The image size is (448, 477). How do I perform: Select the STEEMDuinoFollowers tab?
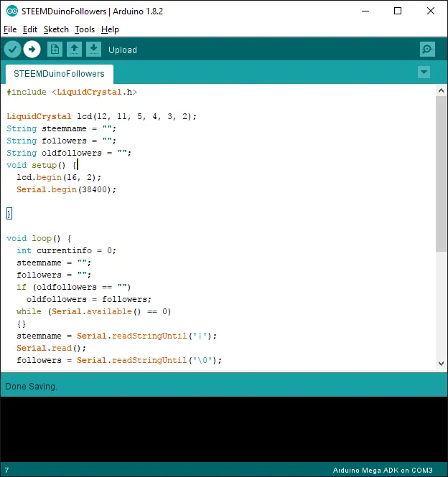(x=60, y=74)
